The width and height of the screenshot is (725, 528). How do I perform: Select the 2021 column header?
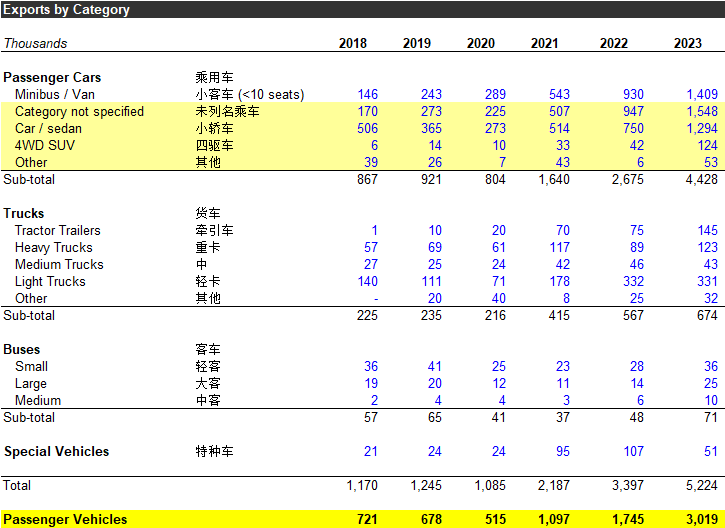[x=545, y=43]
